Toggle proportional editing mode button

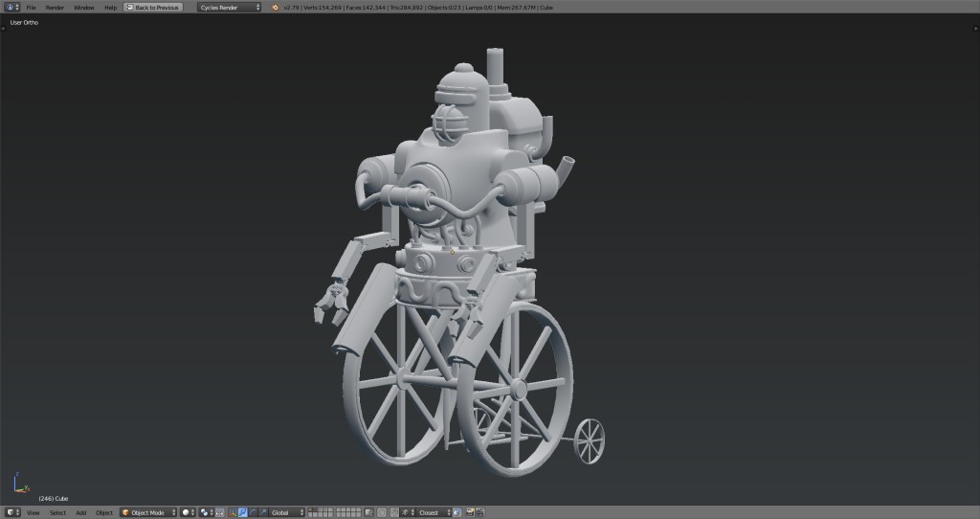383,512
